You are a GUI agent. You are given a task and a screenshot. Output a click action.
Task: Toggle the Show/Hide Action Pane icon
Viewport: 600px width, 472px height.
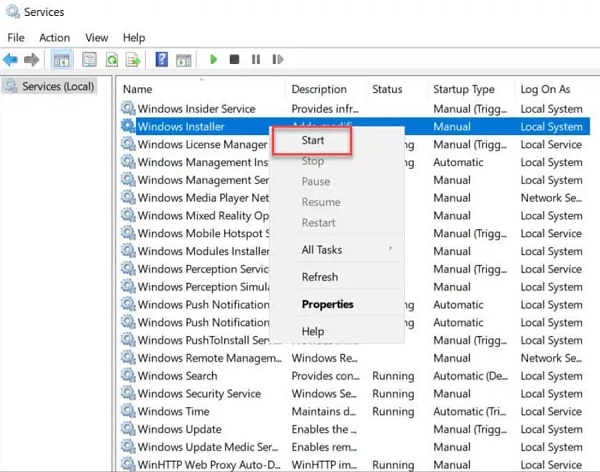coord(184,60)
